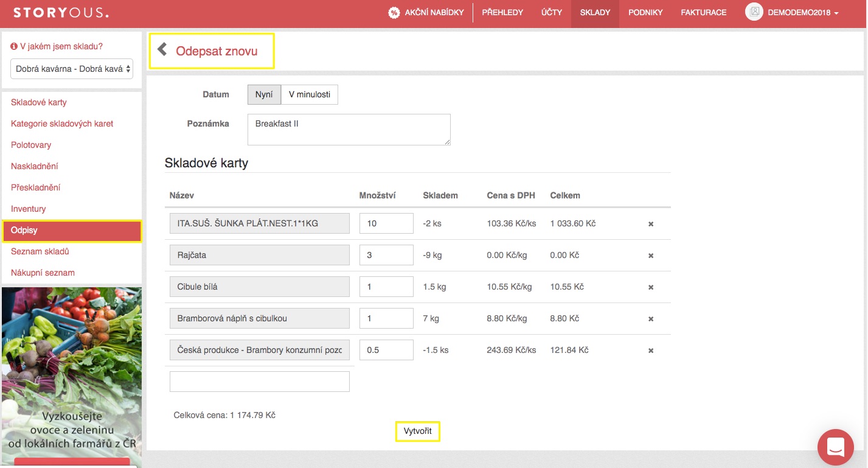Open the chat support bubble
This screenshot has height=468, width=868.
(x=836, y=447)
